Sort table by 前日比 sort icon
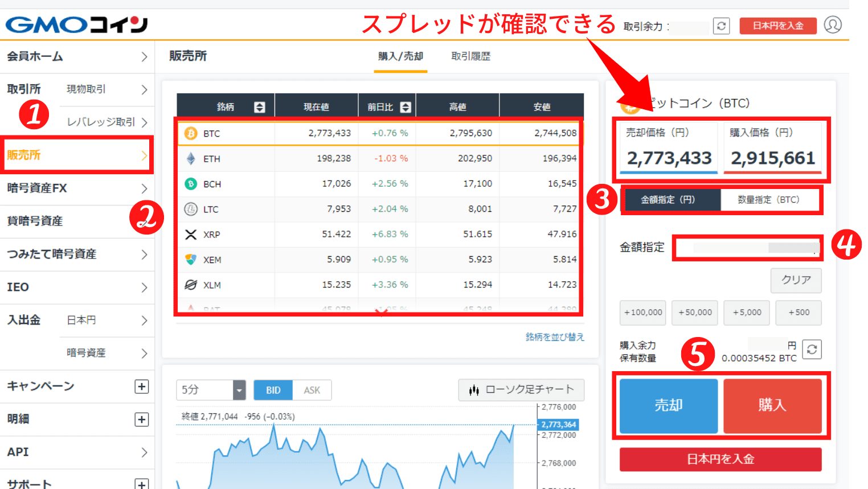Screen dimensions: 868x489 (406, 107)
